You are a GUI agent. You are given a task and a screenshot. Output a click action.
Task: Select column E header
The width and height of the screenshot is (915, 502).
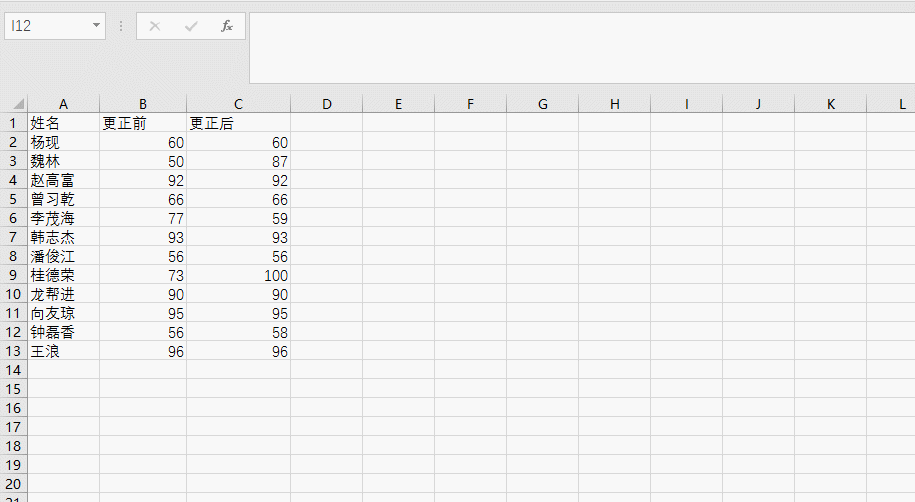click(x=398, y=104)
